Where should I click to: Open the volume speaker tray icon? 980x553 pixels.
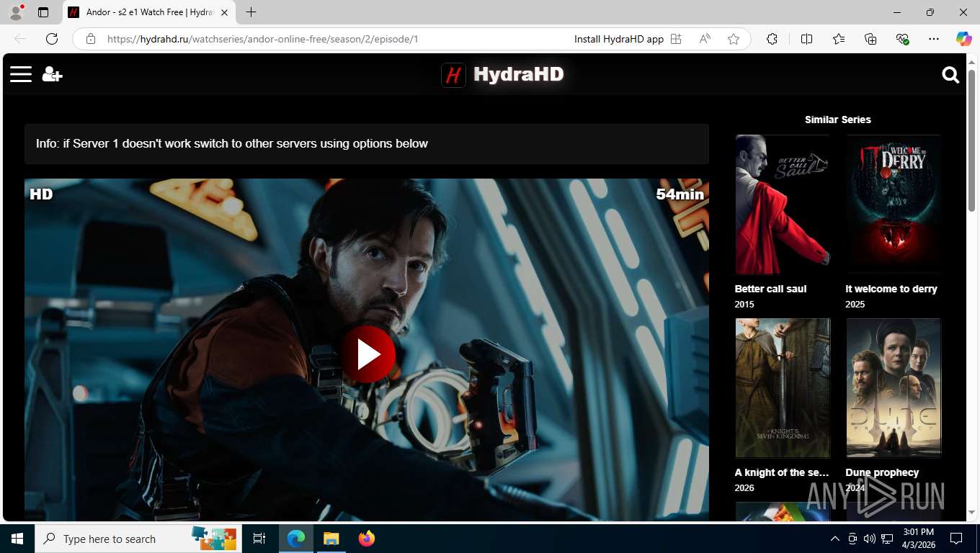[870, 539]
